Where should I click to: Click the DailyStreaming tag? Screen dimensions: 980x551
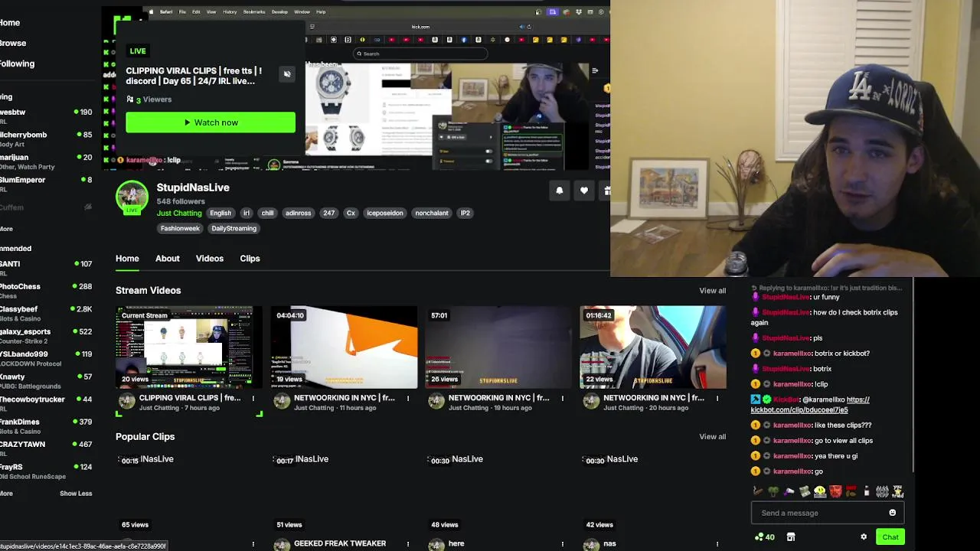point(234,229)
